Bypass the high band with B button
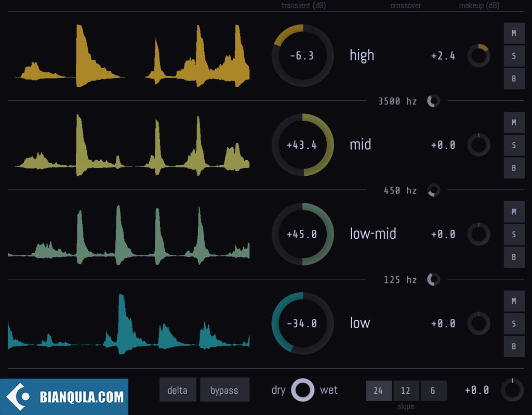This screenshot has width=532, height=415. 514,79
